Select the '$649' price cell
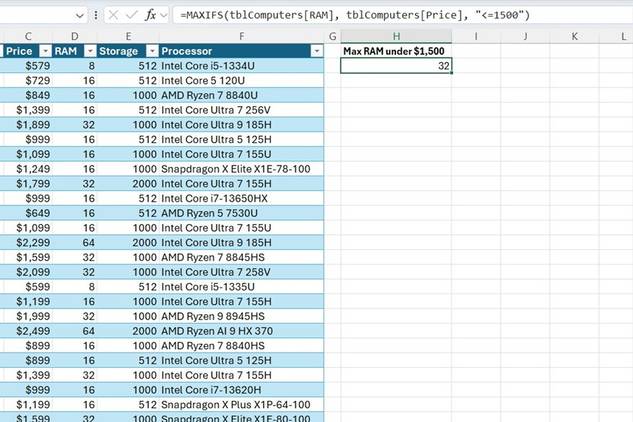This screenshot has height=422, width=633. tap(27, 213)
